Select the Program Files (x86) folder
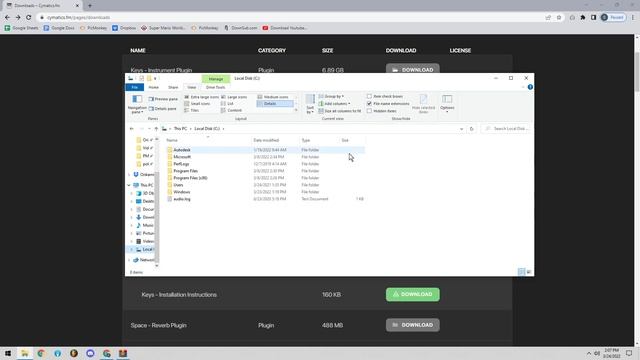This screenshot has height=360, width=640. click(x=190, y=178)
